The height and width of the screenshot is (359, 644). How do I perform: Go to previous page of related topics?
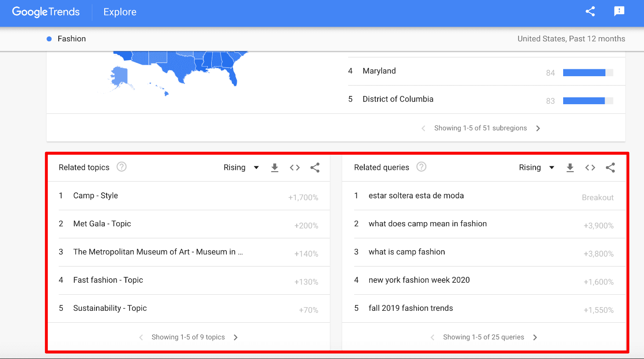coord(141,337)
